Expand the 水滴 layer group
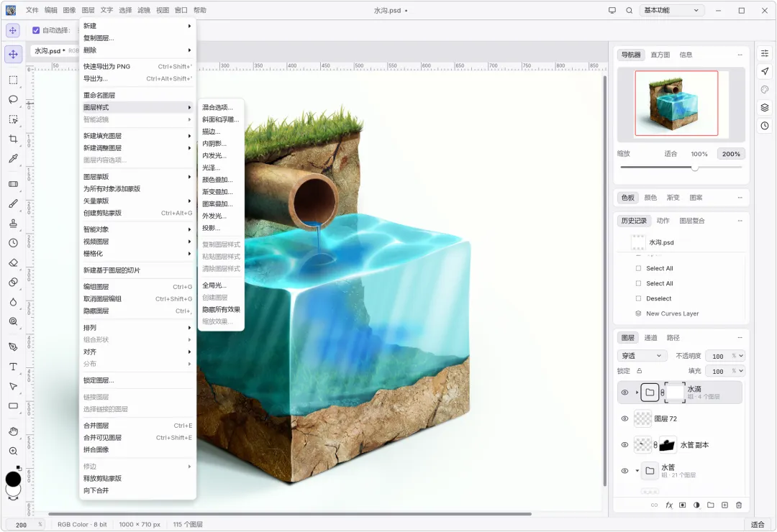This screenshot has height=532, width=777. [x=637, y=393]
